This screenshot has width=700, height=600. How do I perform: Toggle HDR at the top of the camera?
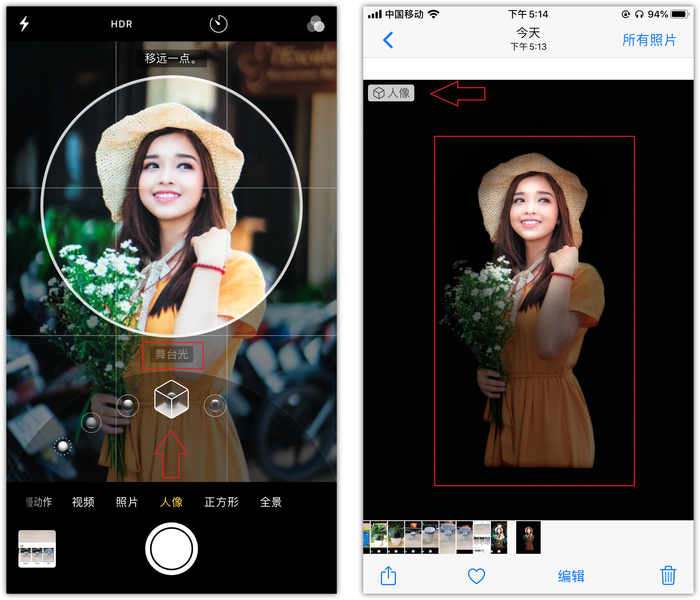tap(121, 24)
